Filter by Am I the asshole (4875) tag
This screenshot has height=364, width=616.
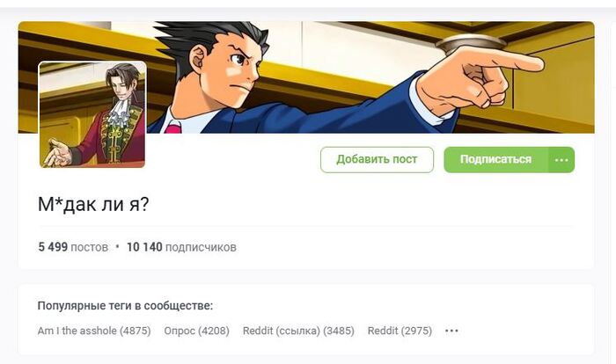click(x=94, y=331)
